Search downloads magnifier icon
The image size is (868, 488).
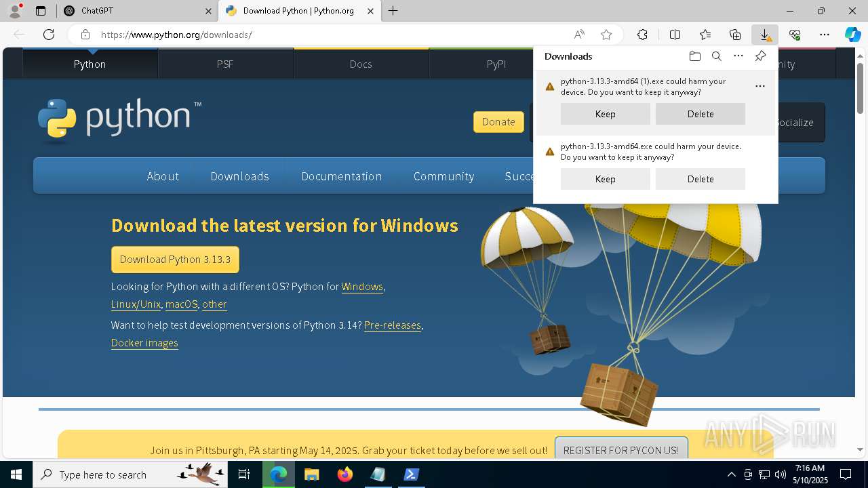(x=717, y=56)
